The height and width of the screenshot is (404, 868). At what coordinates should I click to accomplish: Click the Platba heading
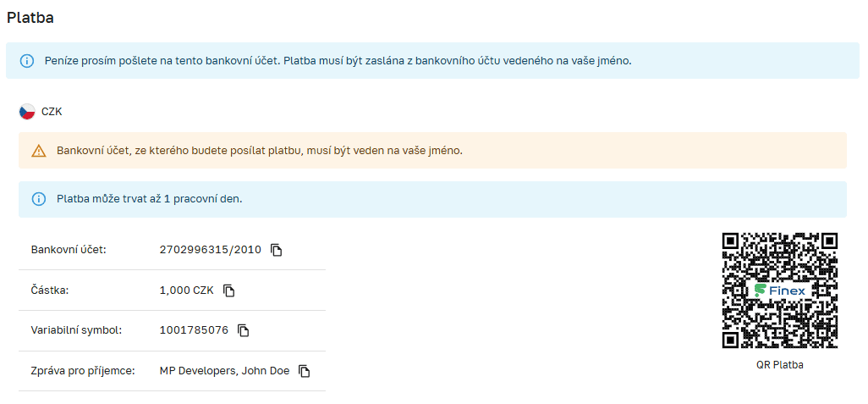[x=30, y=17]
